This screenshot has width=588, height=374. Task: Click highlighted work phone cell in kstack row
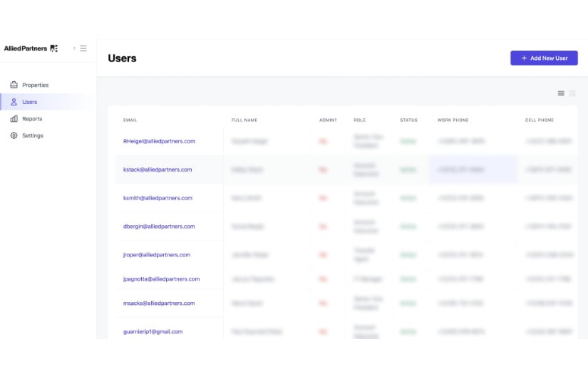coord(473,170)
